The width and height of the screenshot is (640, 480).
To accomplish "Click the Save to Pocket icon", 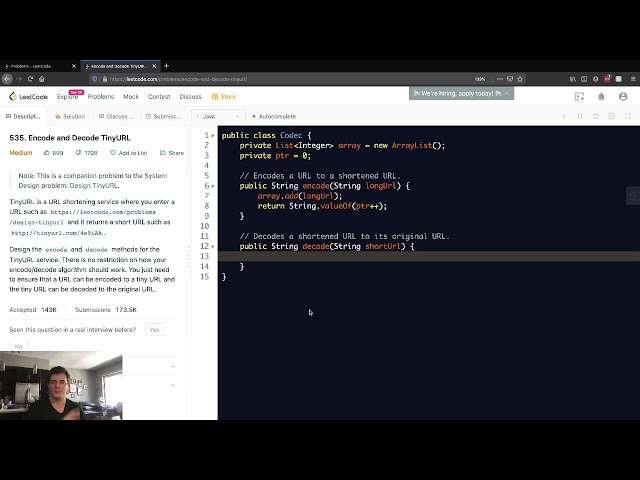I will [510, 79].
